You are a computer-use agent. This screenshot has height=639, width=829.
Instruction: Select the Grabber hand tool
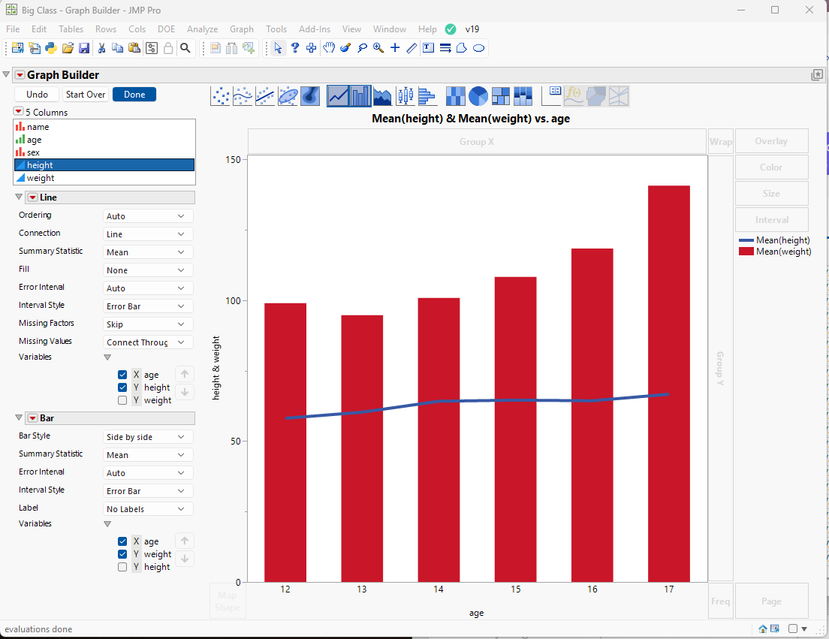(x=328, y=48)
